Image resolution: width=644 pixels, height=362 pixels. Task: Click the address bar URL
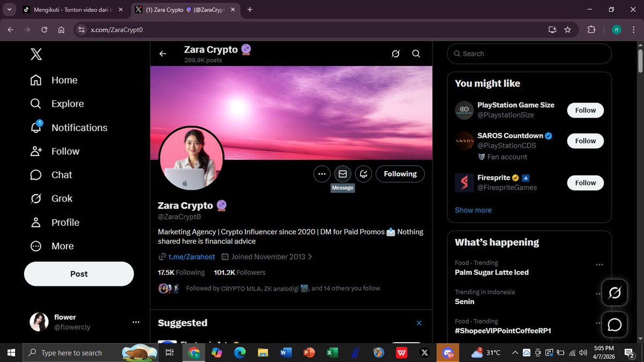click(x=116, y=30)
